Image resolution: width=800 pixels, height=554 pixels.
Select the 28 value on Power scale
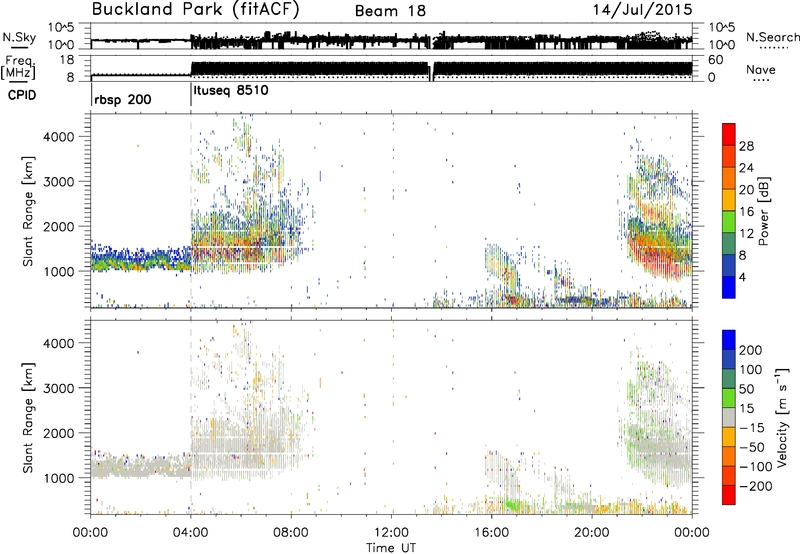click(x=746, y=146)
